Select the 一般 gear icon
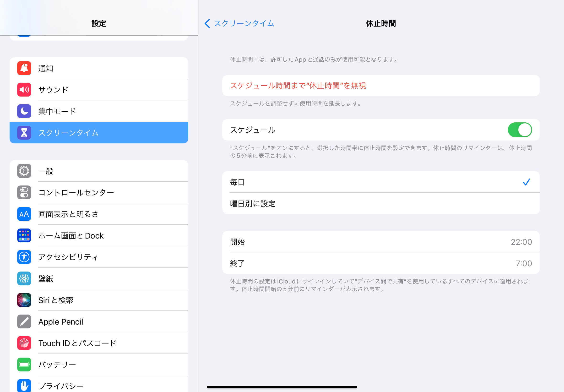 point(24,171)
